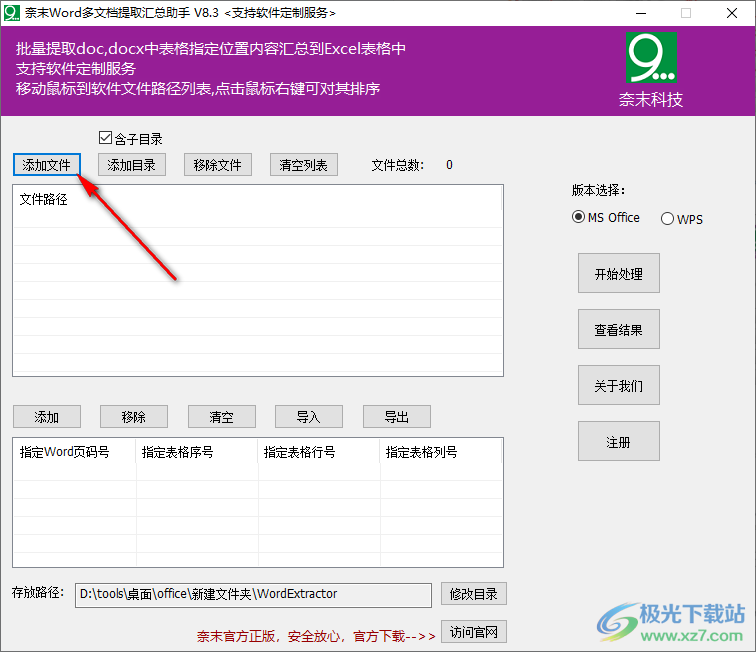Click the 添加目录 button

132,165
